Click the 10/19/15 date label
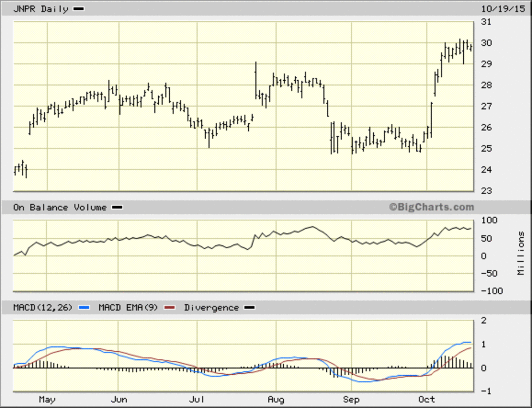 503,8
